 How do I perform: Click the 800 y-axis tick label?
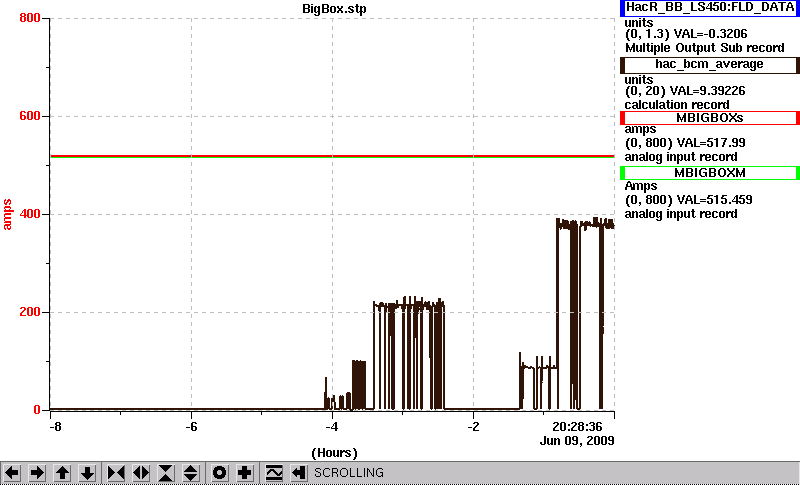click(x=30, y=18)
